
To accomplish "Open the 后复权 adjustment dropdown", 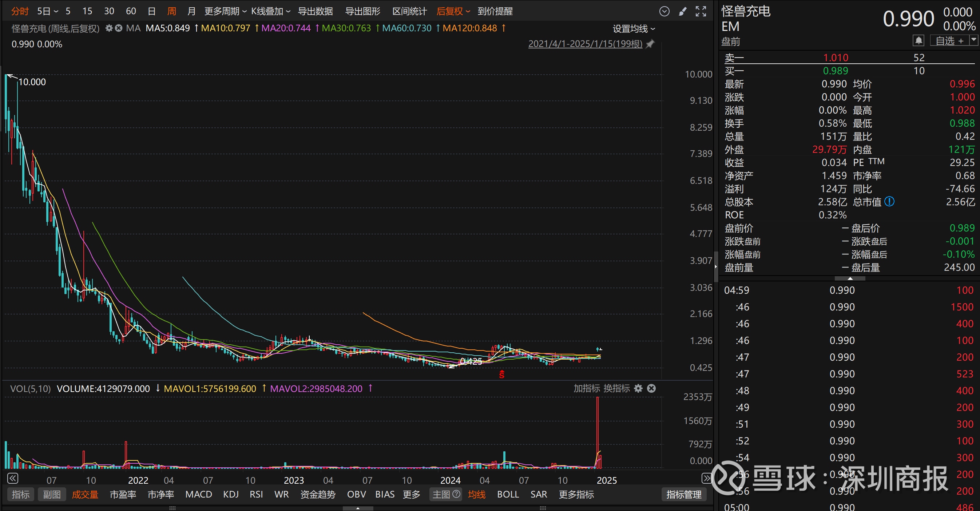I will tap(453, 11).
